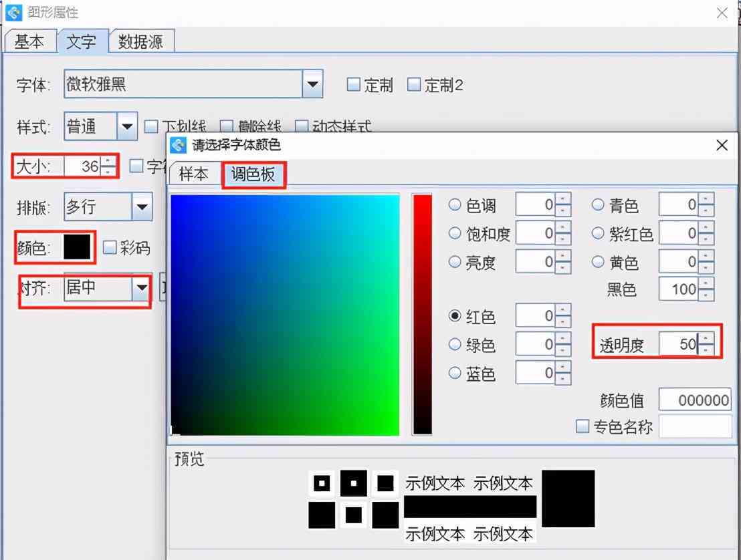The image size is (741, 560).
Task: Increase the 色调 value stepper
Action: 562,198
